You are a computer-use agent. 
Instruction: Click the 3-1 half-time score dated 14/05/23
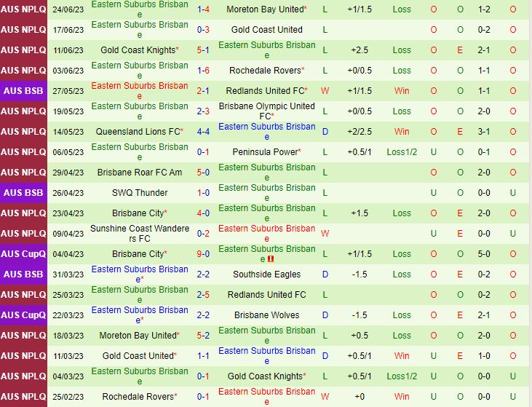(x=484, y=132)
